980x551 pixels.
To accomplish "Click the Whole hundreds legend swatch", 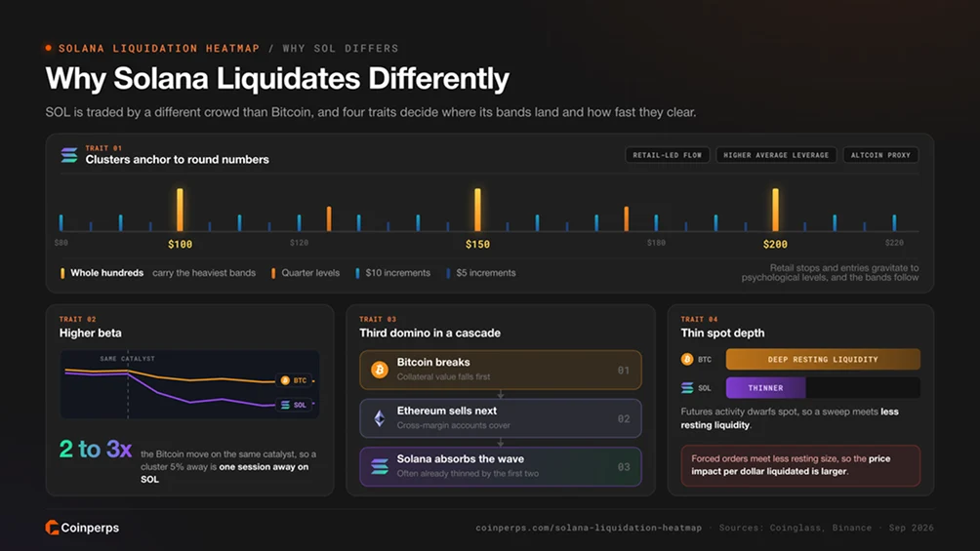I will click(x=62, y=273).
